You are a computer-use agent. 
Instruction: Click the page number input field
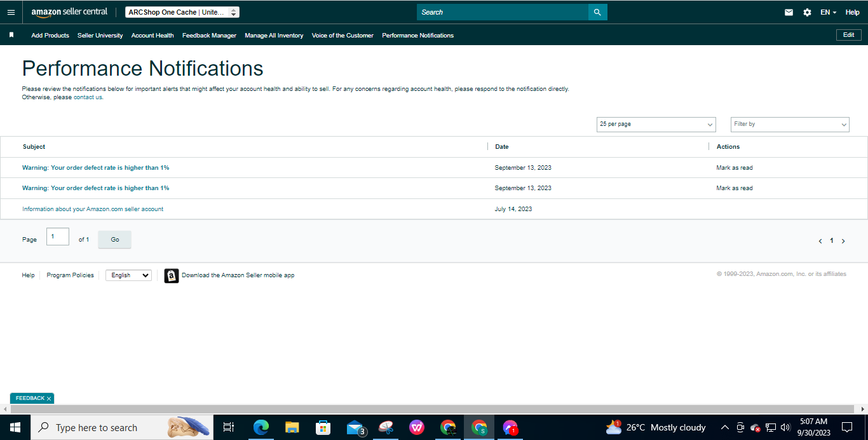[x=58, y=237]
